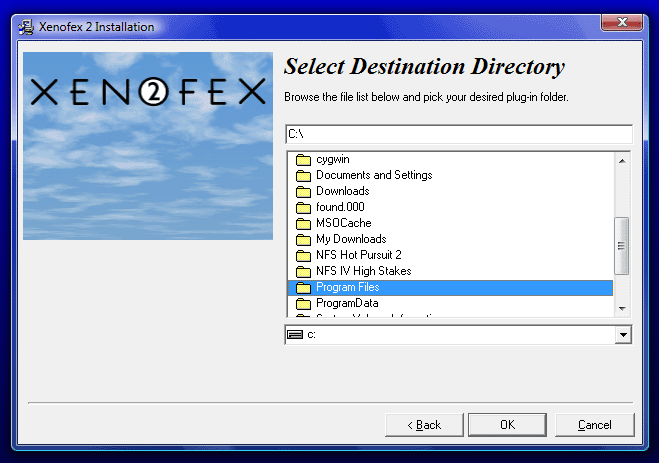Select the NFS Hot Pursuit 2 entry

pyautogui.click(x=359, y=255)
